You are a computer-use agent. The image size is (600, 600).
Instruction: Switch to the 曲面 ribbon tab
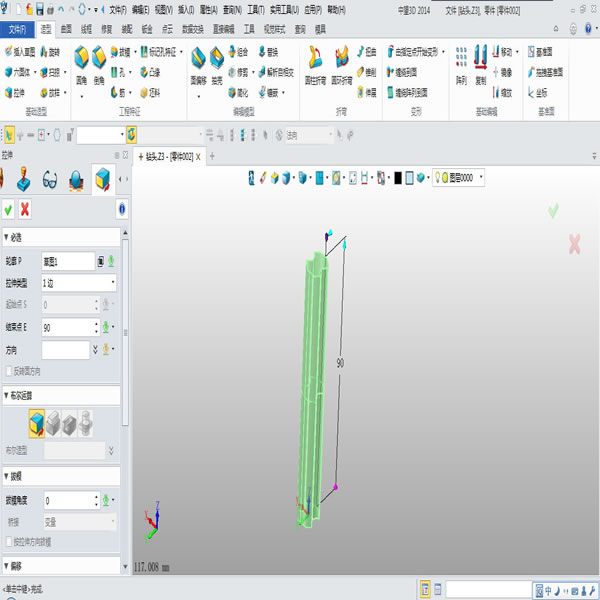[x=66, y=29]
